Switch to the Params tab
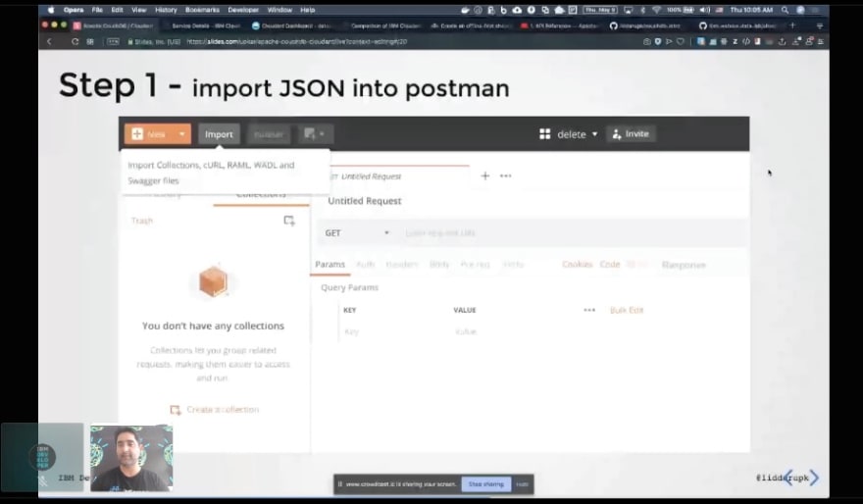The width and height of the screenshot is (863, 504). tap(330, 265)
